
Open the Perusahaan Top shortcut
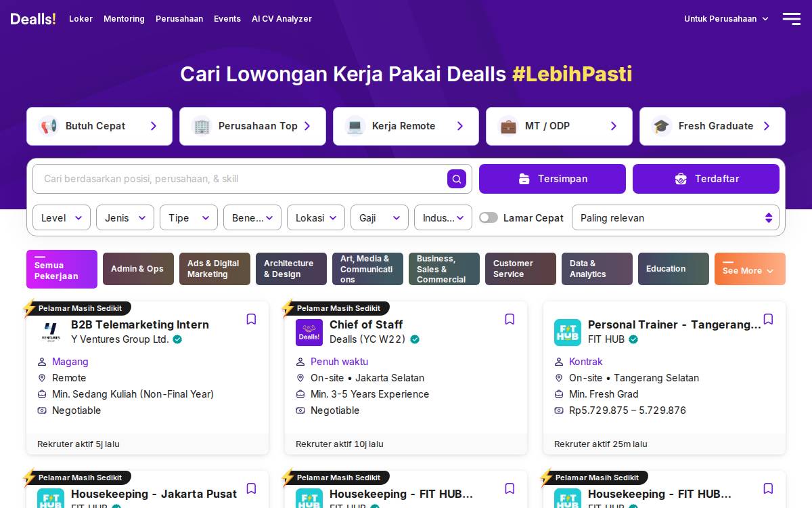coord(252,126)
